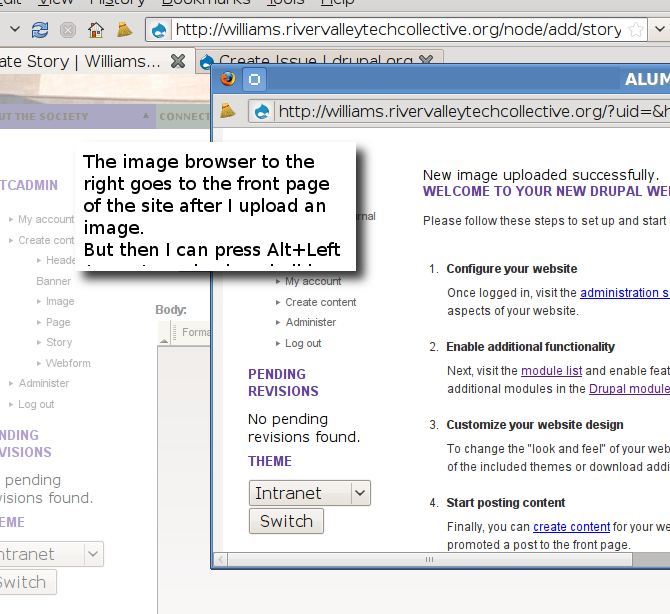Click the Stop loading icon
The width and height of the screenshot is (670, 614).
pyautogui.click(x=68, y=30)
